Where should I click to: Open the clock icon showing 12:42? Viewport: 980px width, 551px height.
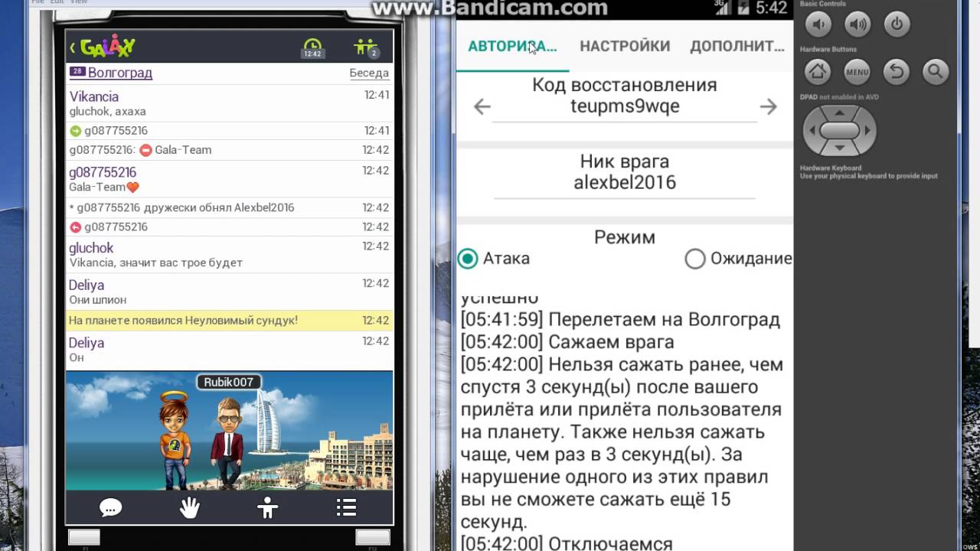click(x=312, y=47)
